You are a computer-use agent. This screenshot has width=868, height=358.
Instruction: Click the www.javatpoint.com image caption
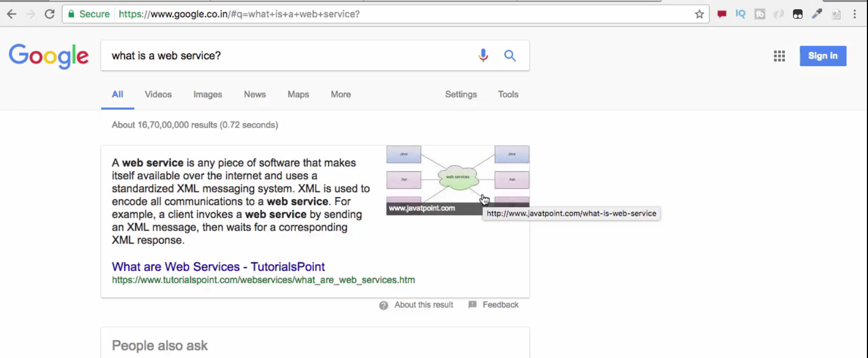click(x=422, y=208)
